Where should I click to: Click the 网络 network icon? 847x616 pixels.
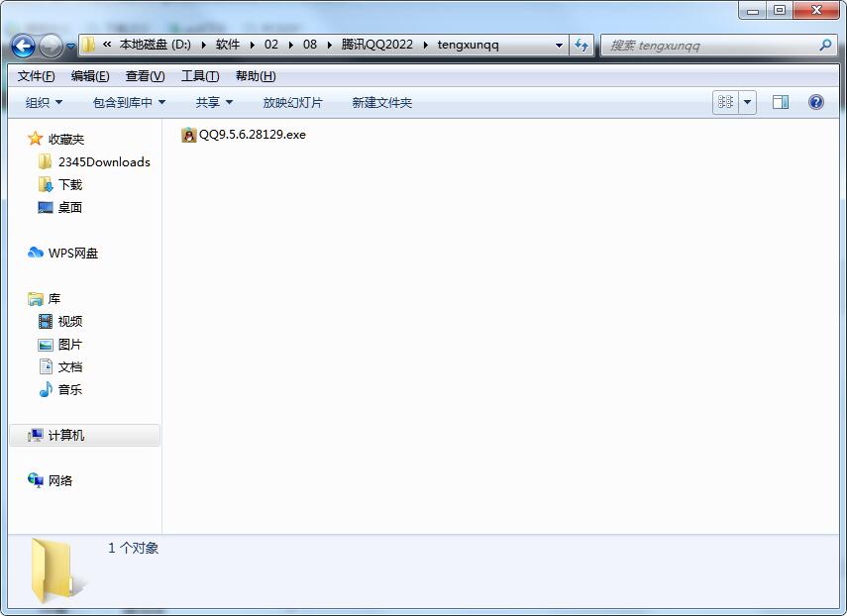point(35,480)
